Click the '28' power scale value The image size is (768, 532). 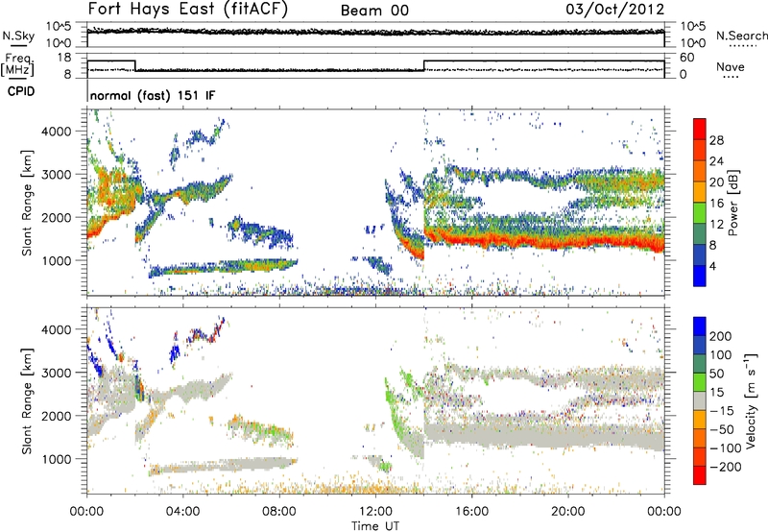coord(716,140)
